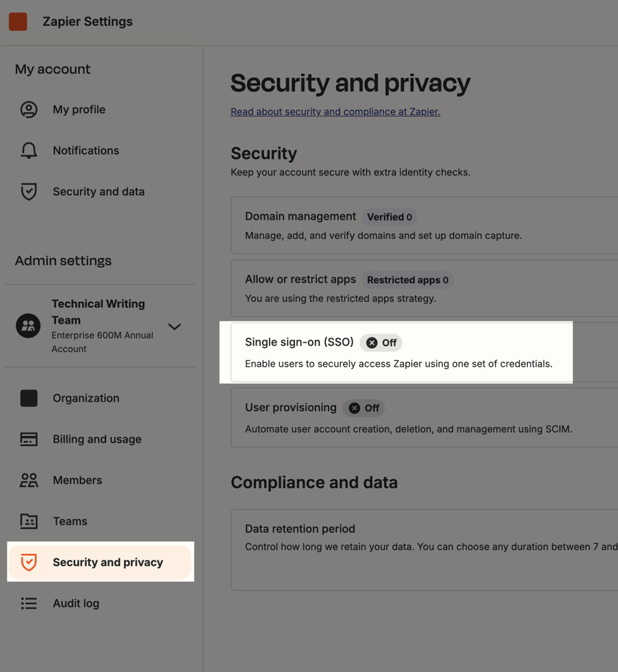The height and width of the screenshot is (672, 618).
Task: Click the Organization square icon
Action: click(29, 398)
